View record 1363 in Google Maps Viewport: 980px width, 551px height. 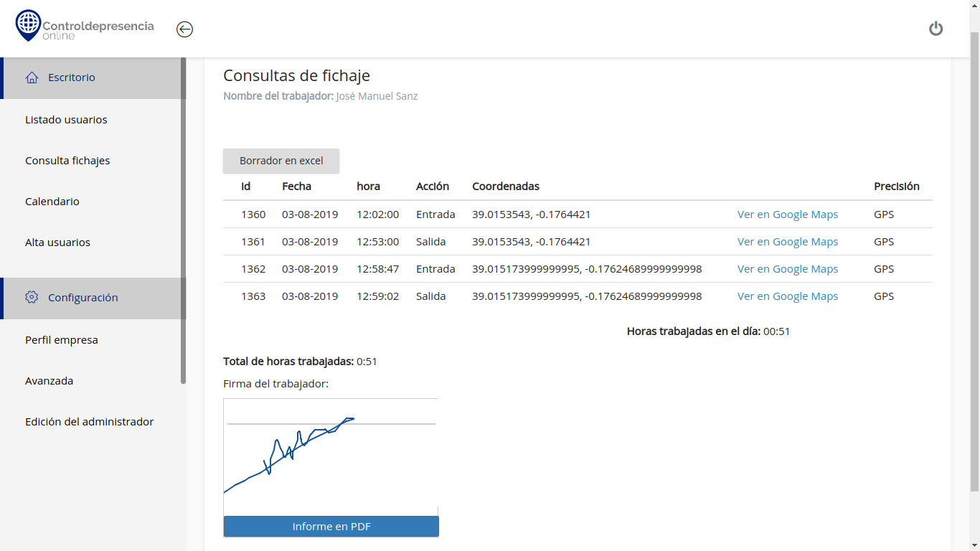pyautogui.click(x=787, y=296)
